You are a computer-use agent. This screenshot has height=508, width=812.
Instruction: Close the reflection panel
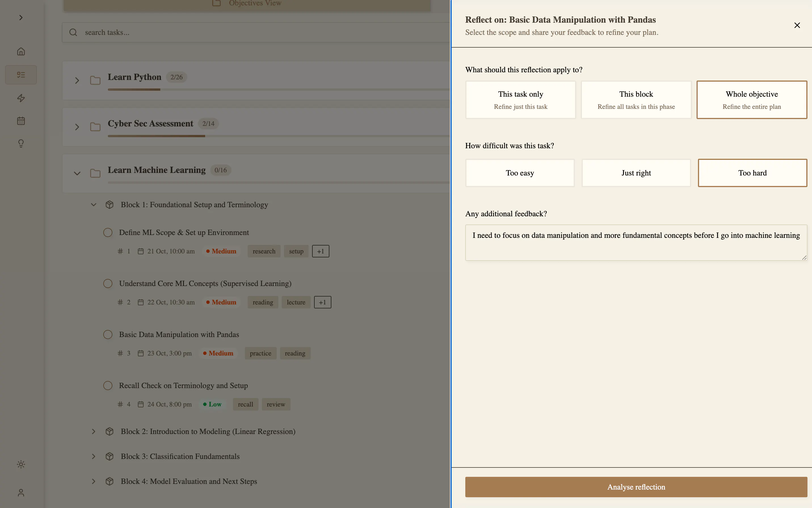click(x=797, y=25)
